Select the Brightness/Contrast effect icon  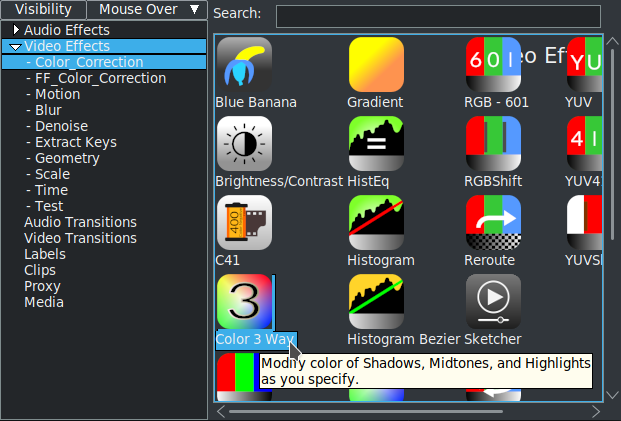[x=244, y=144]
